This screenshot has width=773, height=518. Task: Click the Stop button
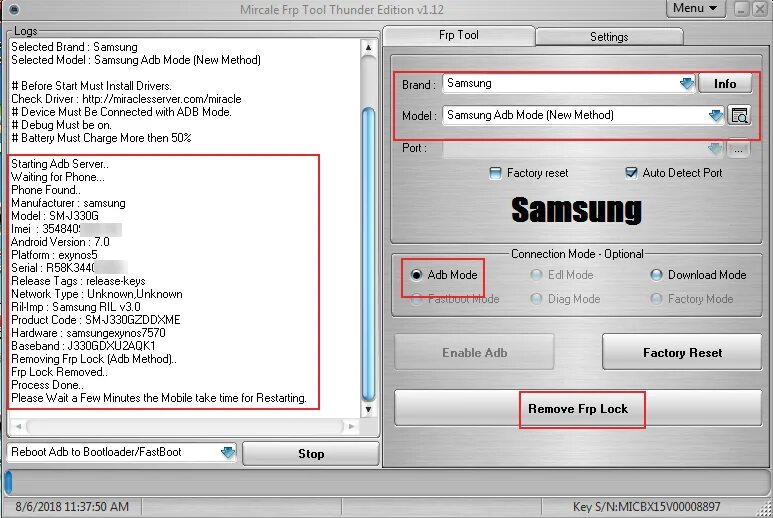click(x=311, y=454)
